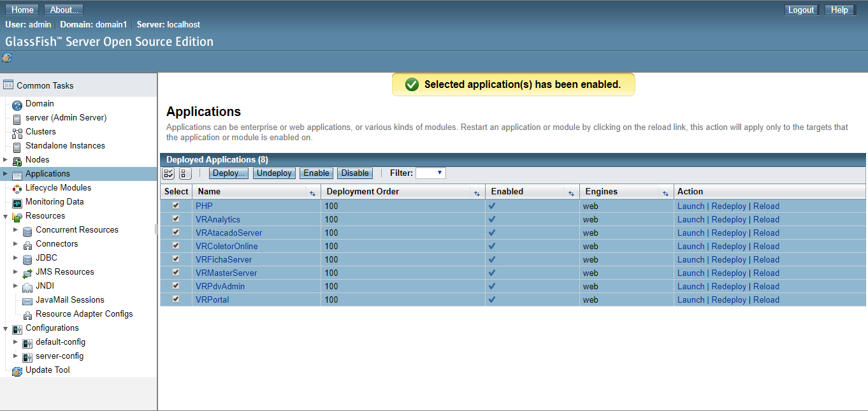Sort by Engines column icon
Image resolution: width=868 pixels, height=411 pixels.
point(665,192)
